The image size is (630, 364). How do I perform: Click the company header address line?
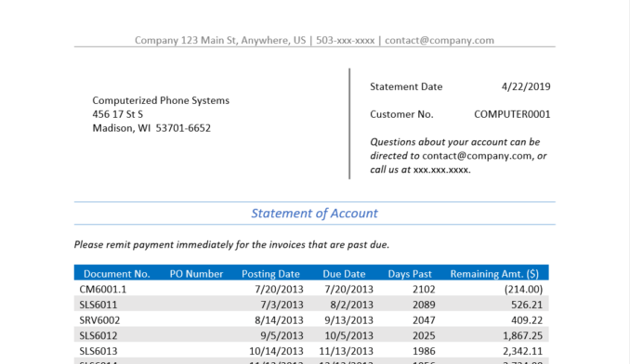(314, 40)
